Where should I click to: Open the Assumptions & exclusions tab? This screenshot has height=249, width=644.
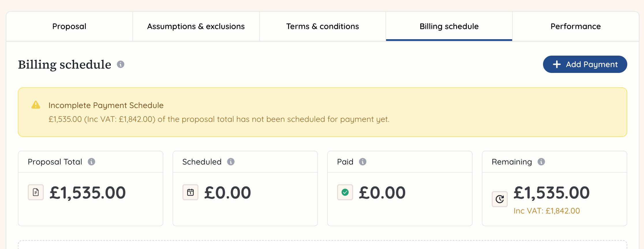[196, 26]
